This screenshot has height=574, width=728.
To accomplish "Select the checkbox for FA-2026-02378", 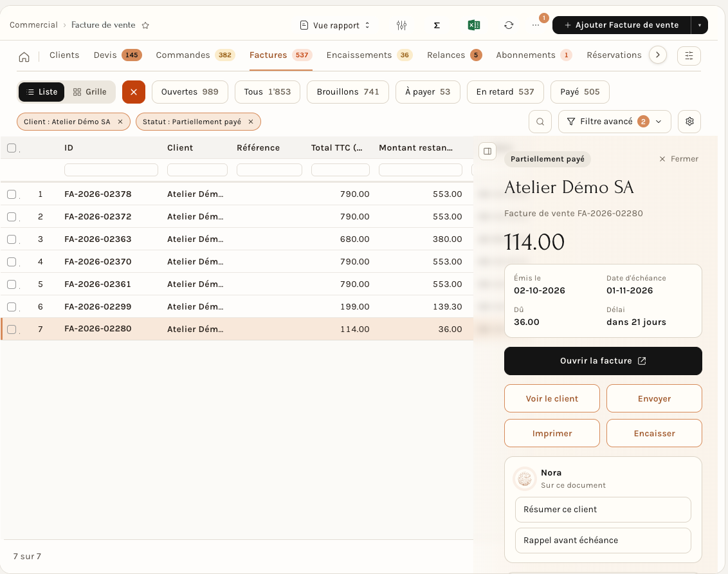I will coord(12,194).
